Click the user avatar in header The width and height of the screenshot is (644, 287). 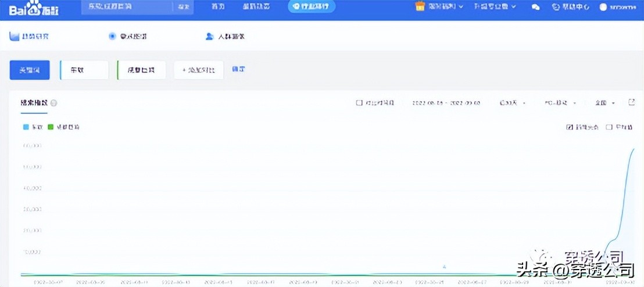pyautogui.click(x=603, y=7)
